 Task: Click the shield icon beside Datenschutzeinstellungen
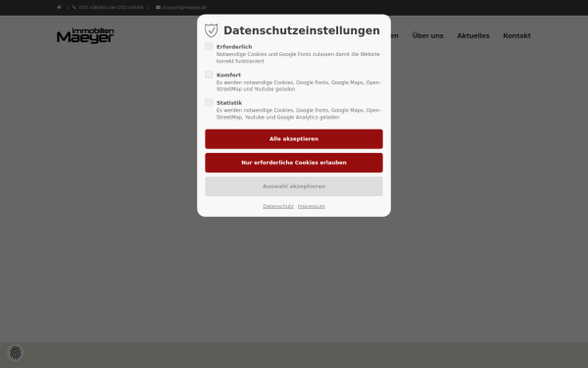(x=211, y=30)
